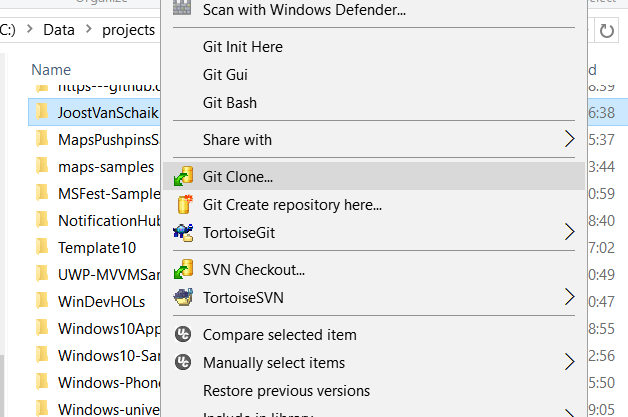Click the TortoiseSVN icon
The image size is (628, 417).
pos(183,297)
